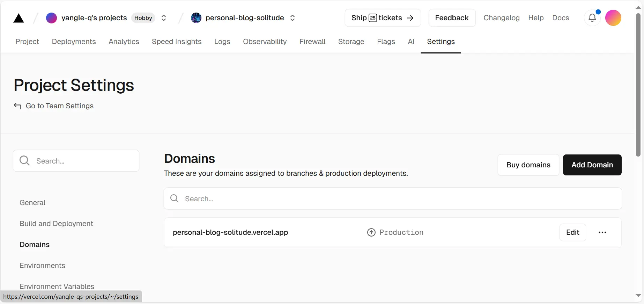Click the return arrow beside Team Settings
This screenshot has width=644, height=304.
[17, 106]
